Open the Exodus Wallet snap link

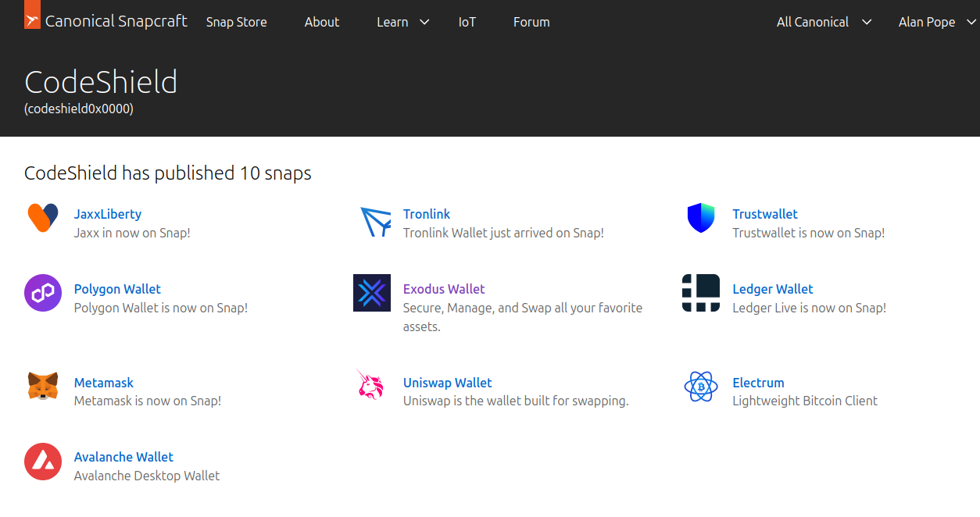[444, 289]
